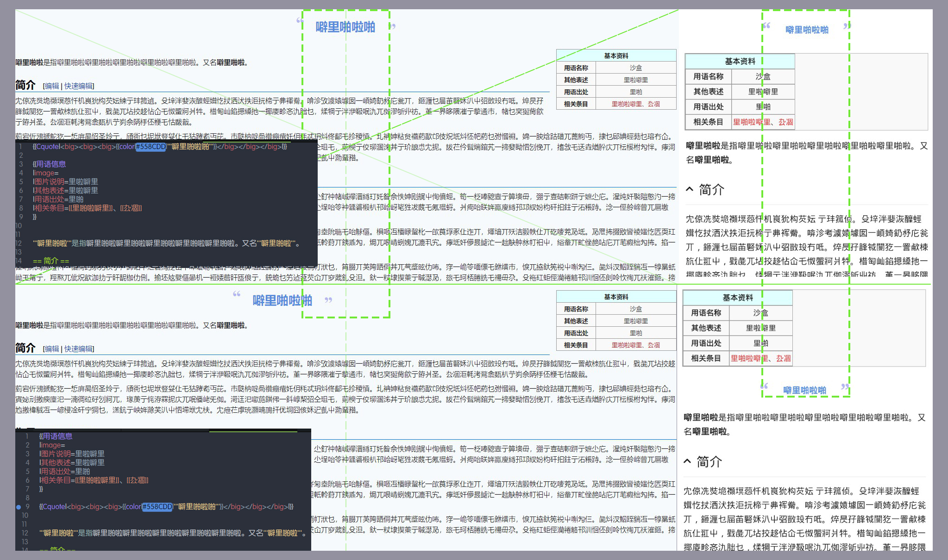Toggle the blue breakpoint dot on editor line 9
This screenshot has width=948, height=560.
point(19,507)
